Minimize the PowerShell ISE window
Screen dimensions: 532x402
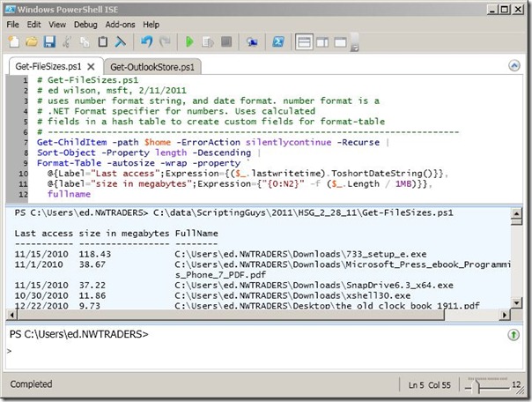(493, 10)
